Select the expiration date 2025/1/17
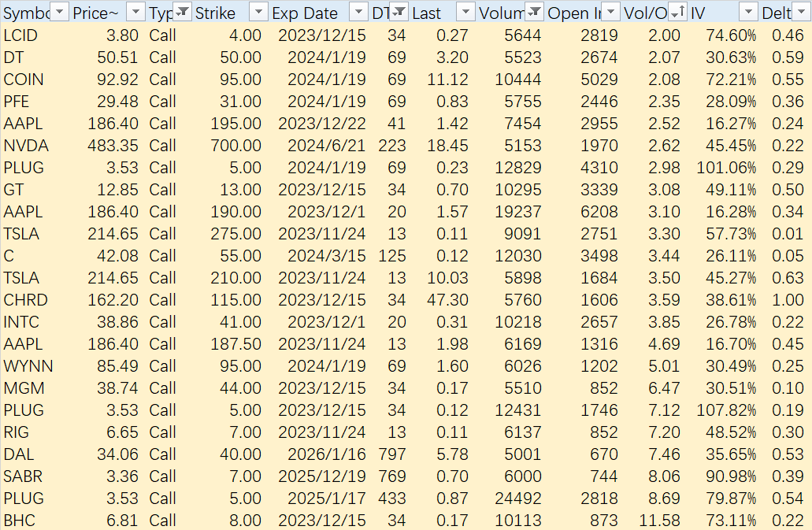Viewport: 812px width, 530px height. (327, 498)
